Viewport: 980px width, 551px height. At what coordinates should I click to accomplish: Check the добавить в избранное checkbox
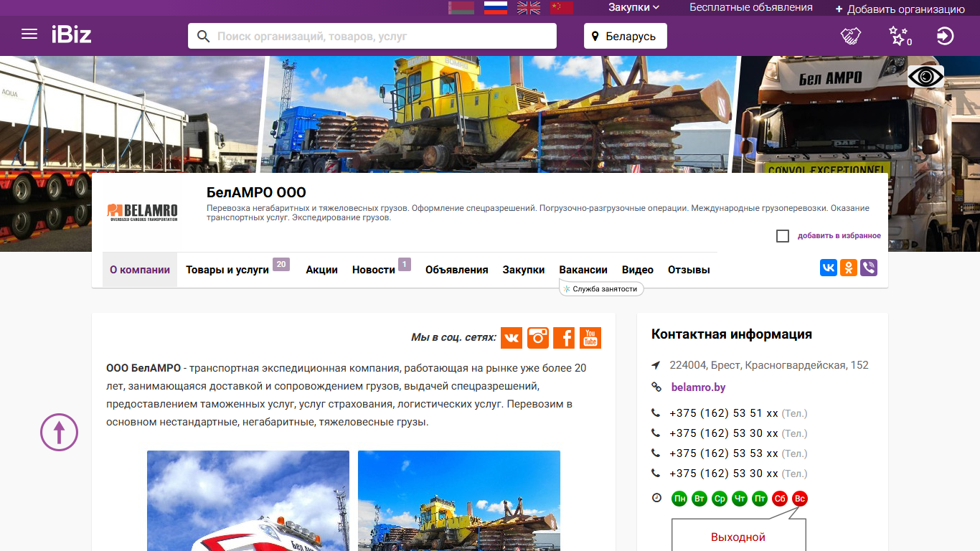[x=783, y=236]
